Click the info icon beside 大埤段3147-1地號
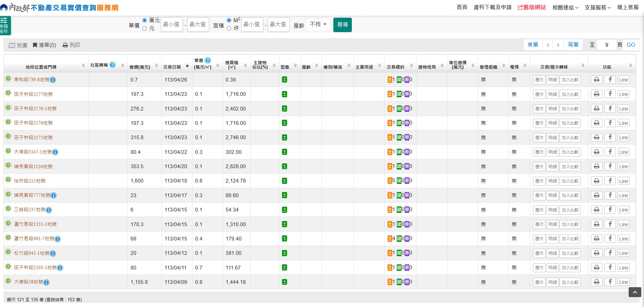This screenshot has height=307, width=644. pyautogui.click(x=55, y=152)
